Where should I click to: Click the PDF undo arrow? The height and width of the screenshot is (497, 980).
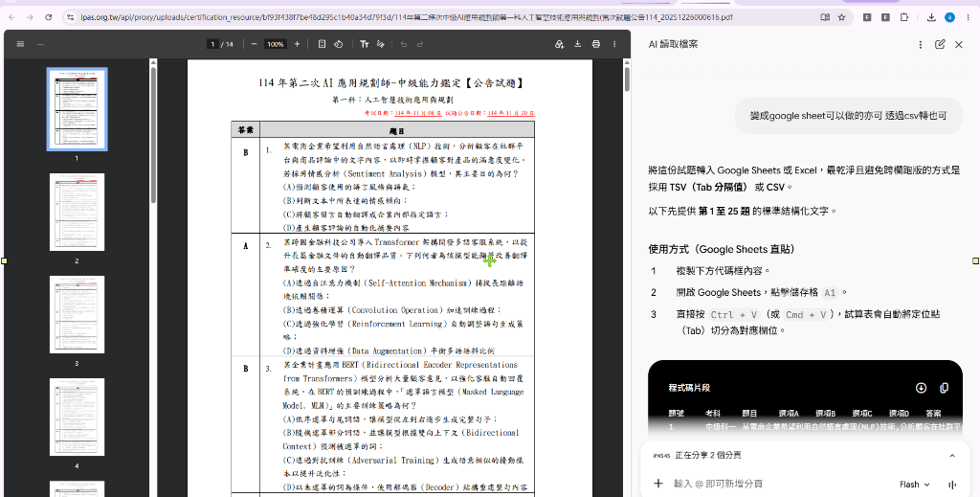(404, 44)
